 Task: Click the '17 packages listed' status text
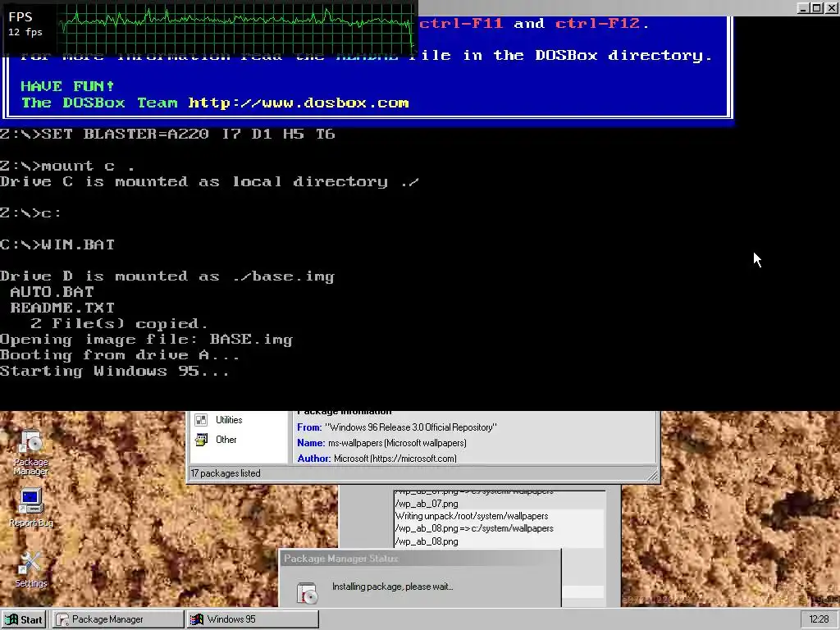click(x=226, y=473)
